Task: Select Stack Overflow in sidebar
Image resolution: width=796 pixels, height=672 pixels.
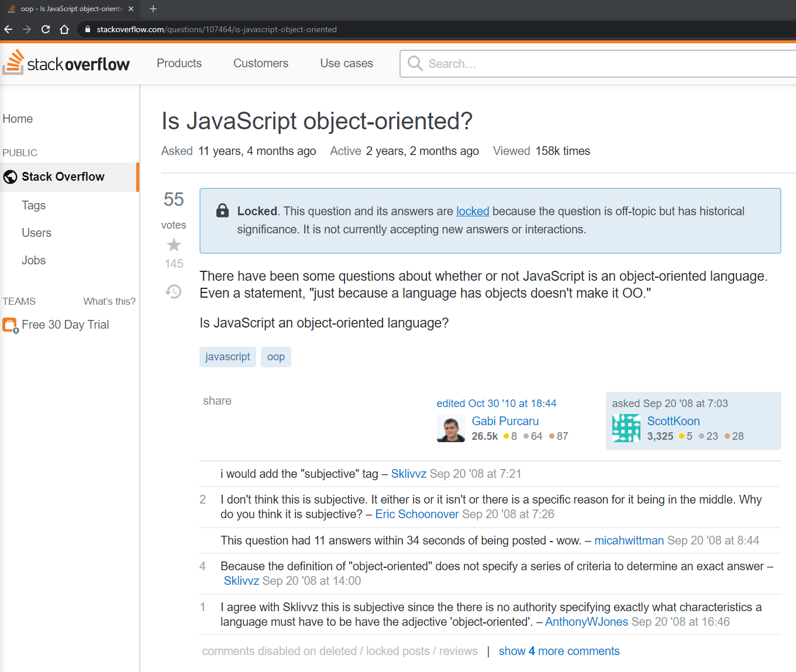Action: (70, 177)
